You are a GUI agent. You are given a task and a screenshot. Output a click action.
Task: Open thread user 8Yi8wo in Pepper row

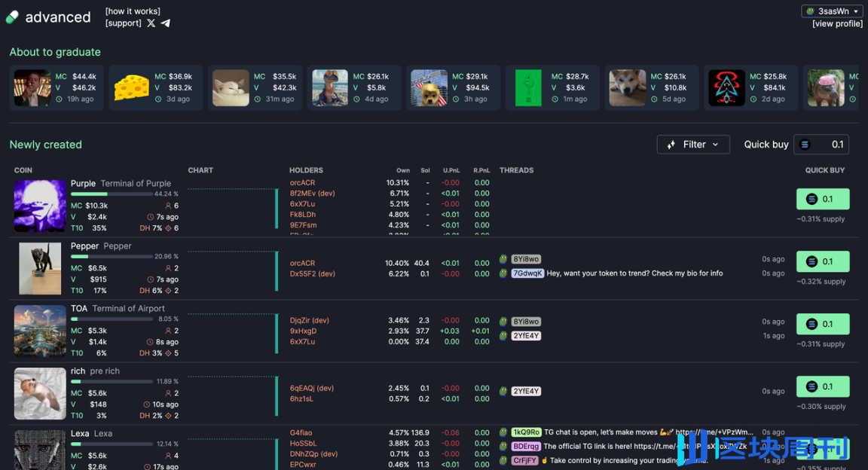526,259
